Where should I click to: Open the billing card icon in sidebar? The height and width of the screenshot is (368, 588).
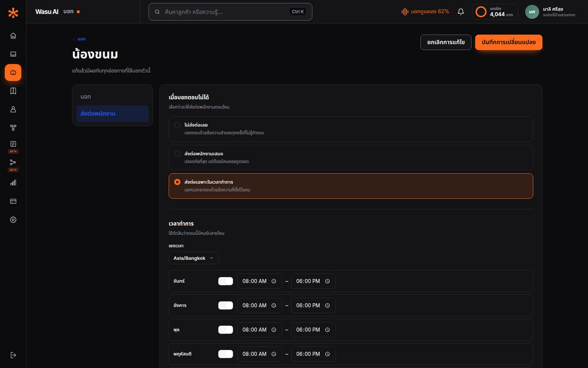[x=13, y=201]
